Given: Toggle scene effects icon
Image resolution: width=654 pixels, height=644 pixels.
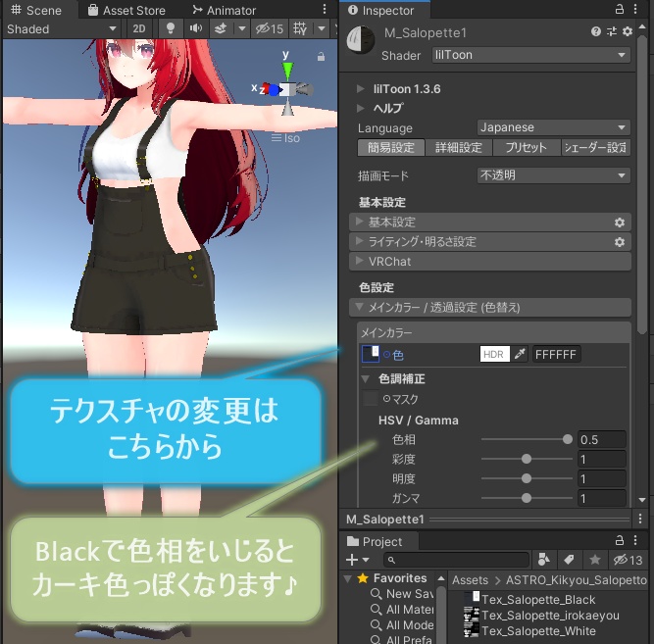Looking at the screenshot, I should click(x=221, y=28).
